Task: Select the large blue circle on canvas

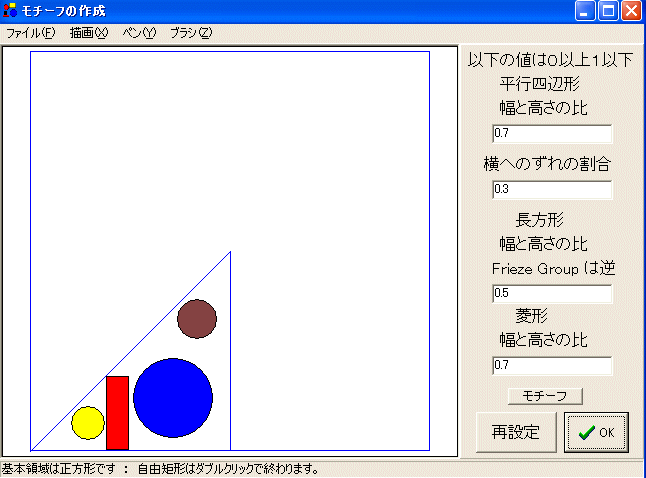Action: click(x=173, y=398)
